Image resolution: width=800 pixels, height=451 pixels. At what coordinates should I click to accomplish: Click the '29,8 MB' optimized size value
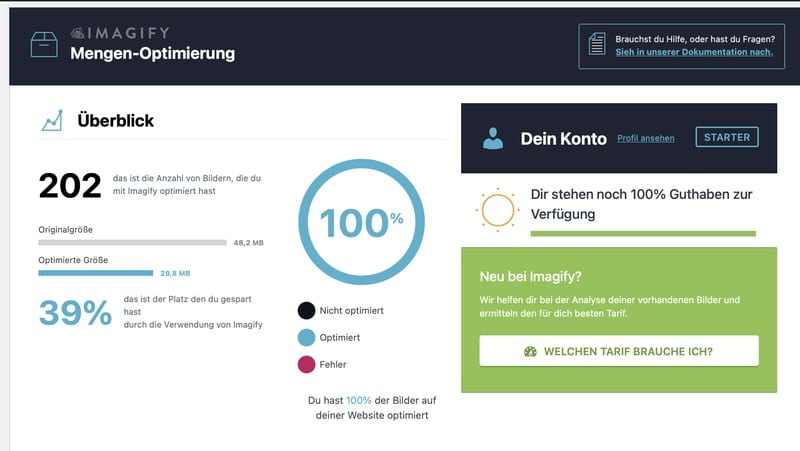pos(175,273)
